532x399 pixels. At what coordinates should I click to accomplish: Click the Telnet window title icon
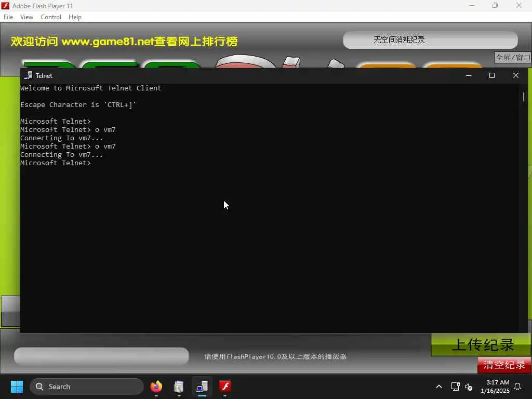pyautogui.click(x=29, y=75)
